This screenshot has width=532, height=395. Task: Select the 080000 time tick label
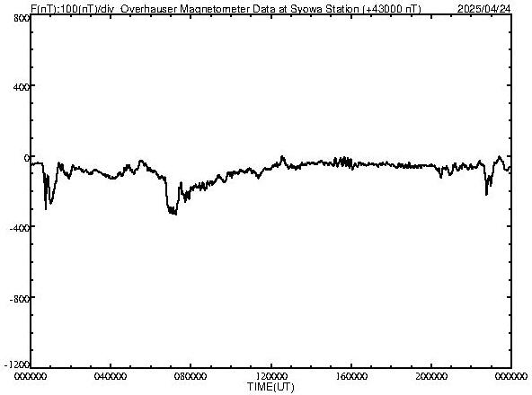click(191, 376)
